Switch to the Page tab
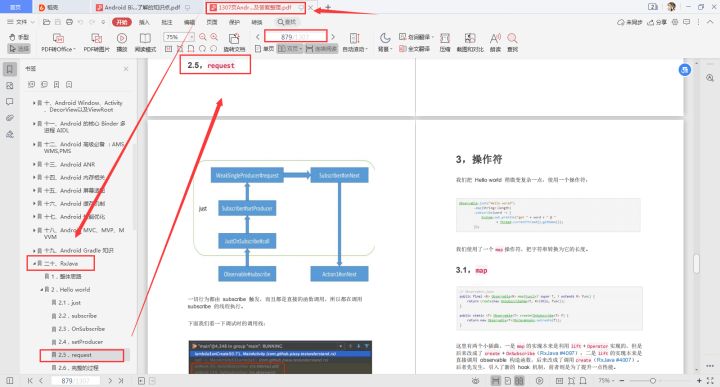720x387 pixels. tap(212, 22)
